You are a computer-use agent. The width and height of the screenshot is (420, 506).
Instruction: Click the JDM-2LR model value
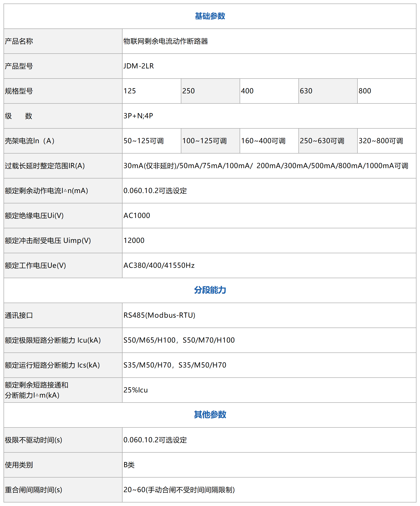[x=139, y=66]
